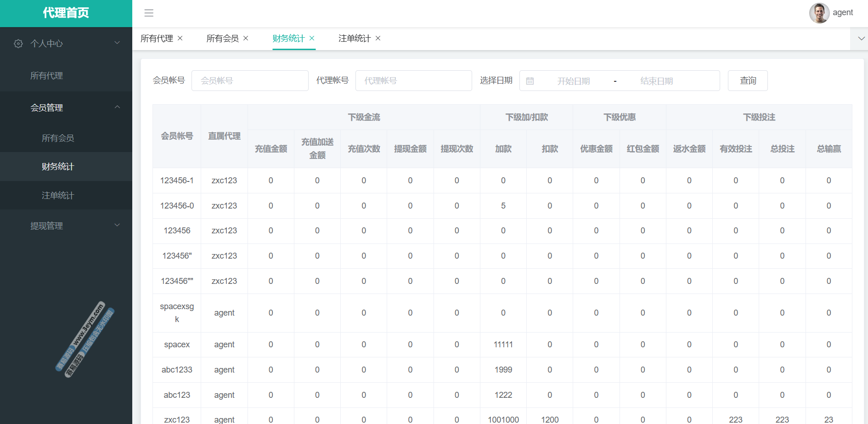Open 所有代理 in the sidebar

(x=46, y=76)
